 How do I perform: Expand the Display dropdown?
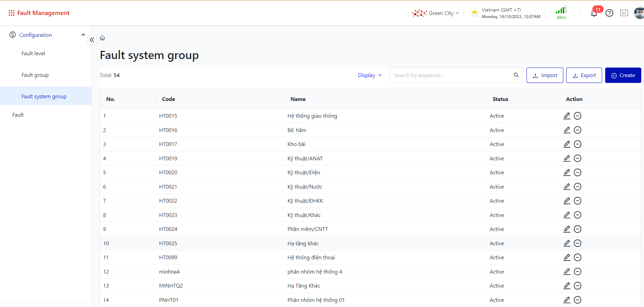tap(370, 75)
